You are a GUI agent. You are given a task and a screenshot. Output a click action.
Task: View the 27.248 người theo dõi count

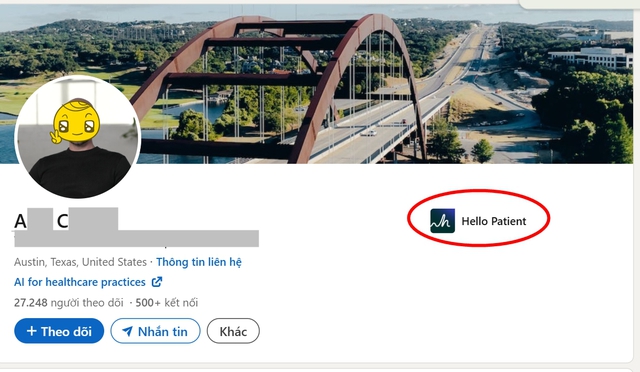[x=69, y=303]
